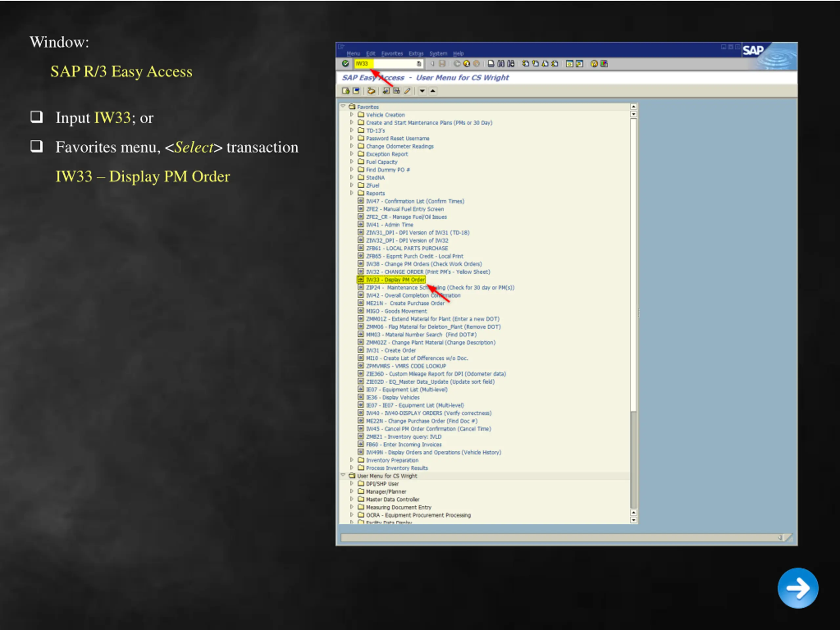Expand the Manager/Planner folder
Screen dimensions: 840x630
tap(352, 492)
